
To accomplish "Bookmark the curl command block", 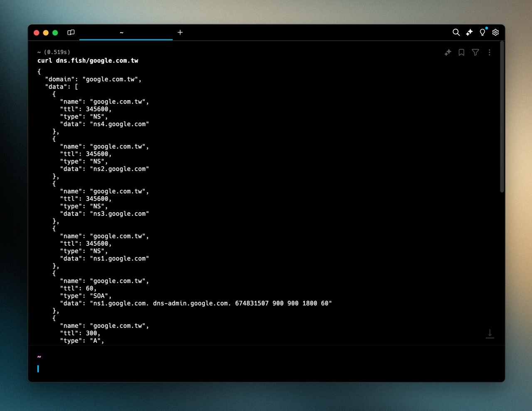I will pyautogui.click(x=461, y=52).
